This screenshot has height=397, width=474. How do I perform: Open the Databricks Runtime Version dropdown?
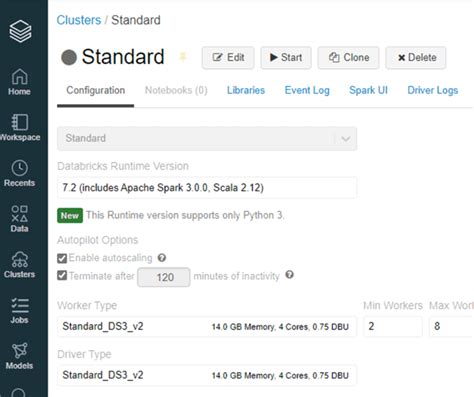tap(207, 188)
